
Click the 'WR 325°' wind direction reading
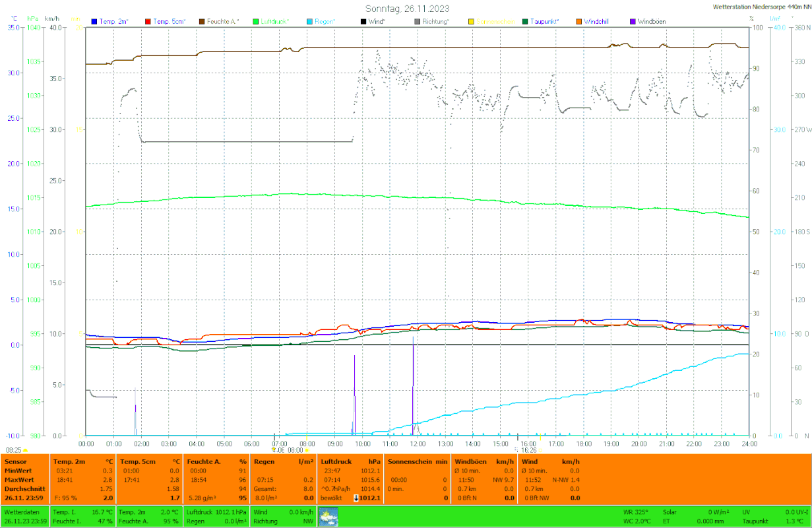click(x=636, y=512)
